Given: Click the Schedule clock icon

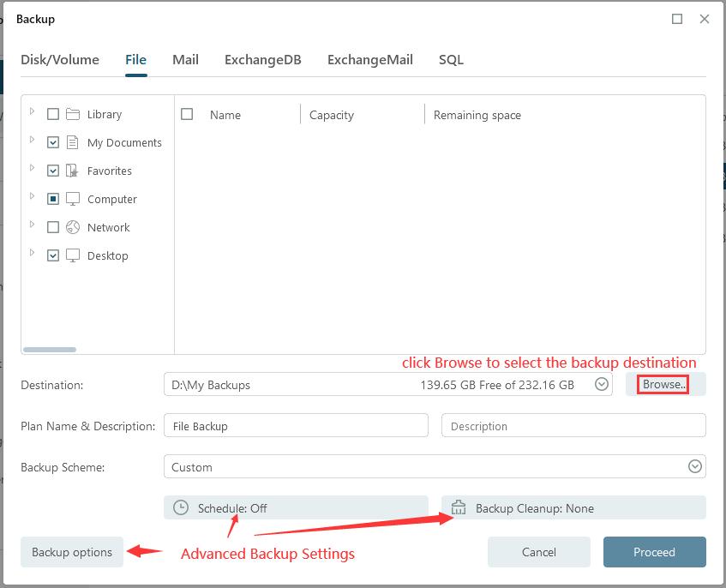Looking at the screenshot, I should pyautogui.click(x=181, y=507).
